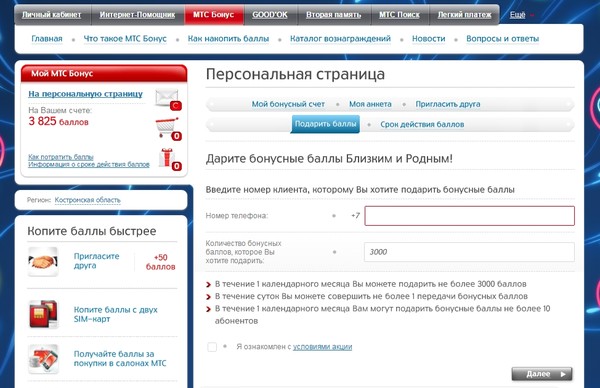Open the Вторая память tab

(x=334, y=15)
